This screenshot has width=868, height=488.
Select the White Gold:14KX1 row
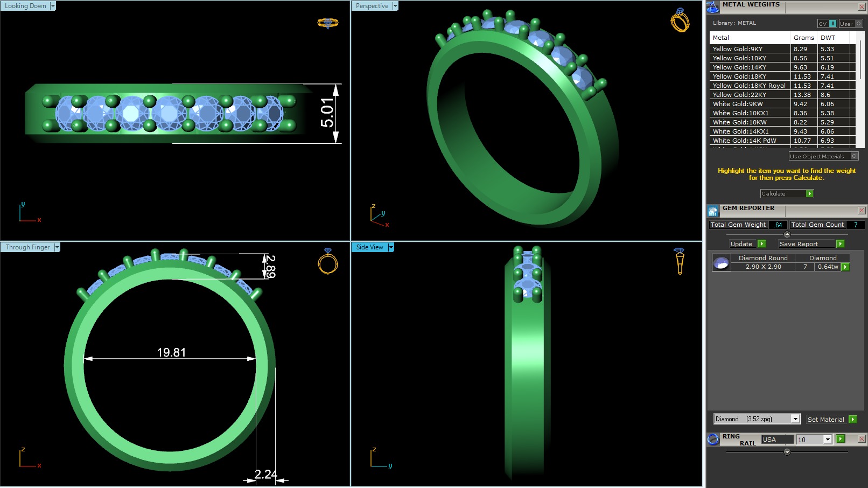click(782, 131)
